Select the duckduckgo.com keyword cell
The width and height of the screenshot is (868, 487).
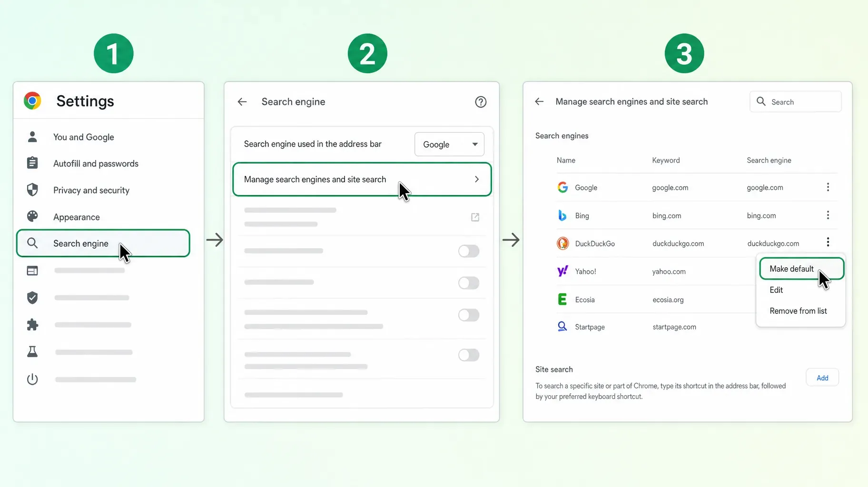(x=678, y=243)
